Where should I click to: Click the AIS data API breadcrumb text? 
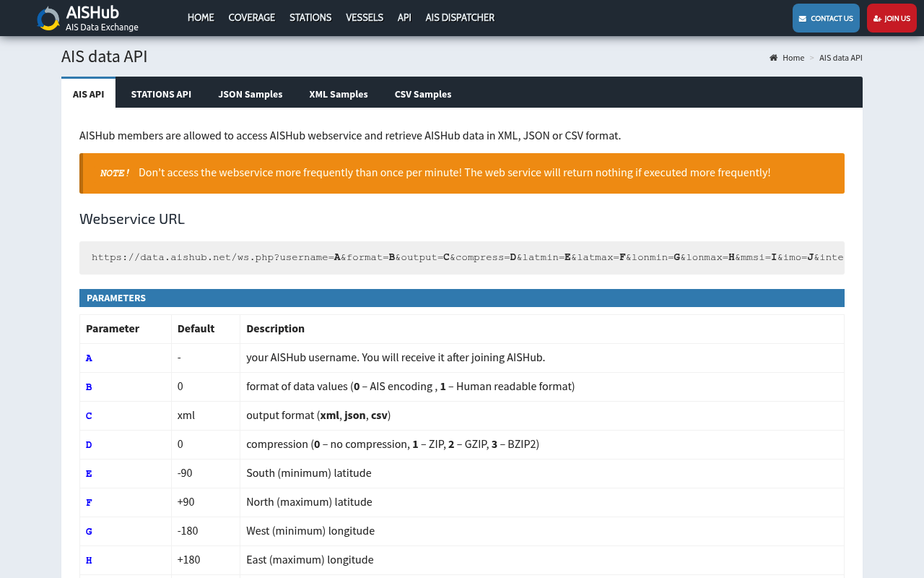[x=841, y=58]
